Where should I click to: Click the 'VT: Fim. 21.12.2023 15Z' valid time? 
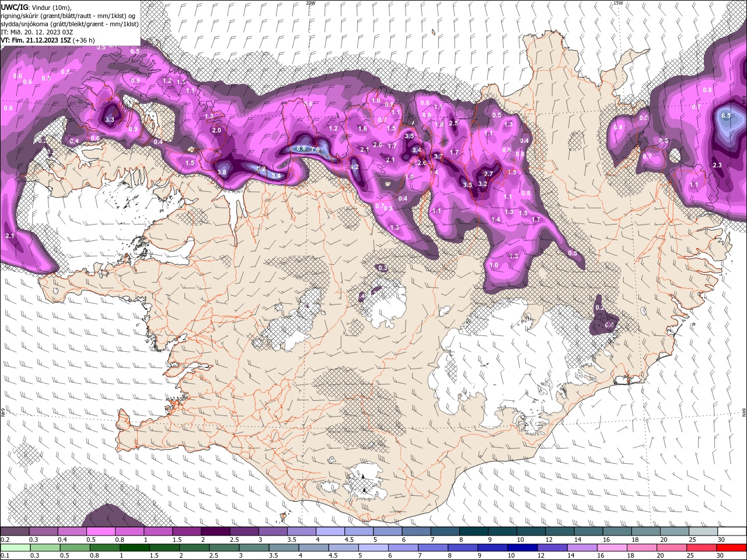point(36,40)
